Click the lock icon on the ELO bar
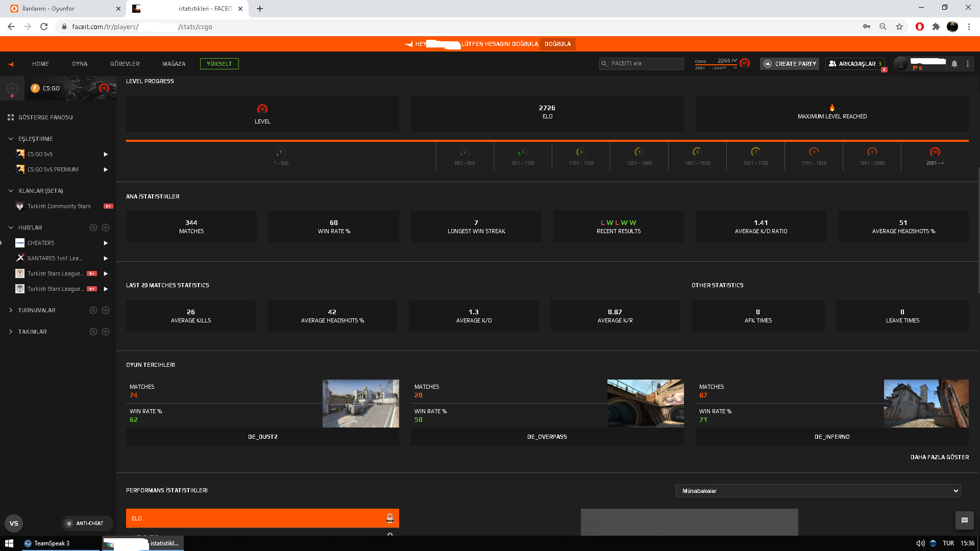The image size is (980, 551). pos(390,518)
